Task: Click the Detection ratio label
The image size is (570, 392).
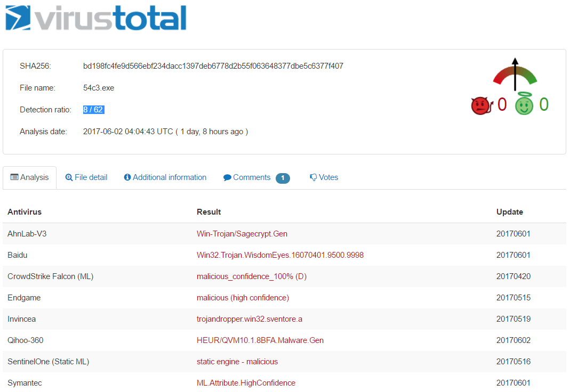Action: 45,110
